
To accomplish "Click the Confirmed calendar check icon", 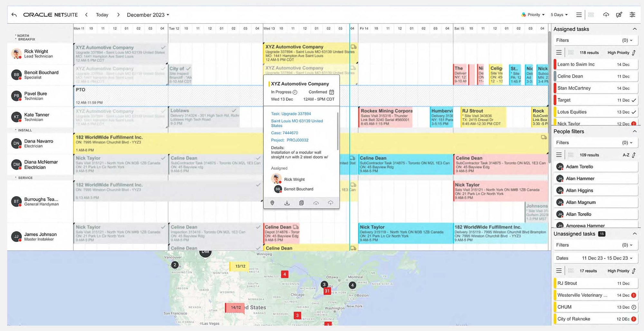I will click(x=332, y=92).
